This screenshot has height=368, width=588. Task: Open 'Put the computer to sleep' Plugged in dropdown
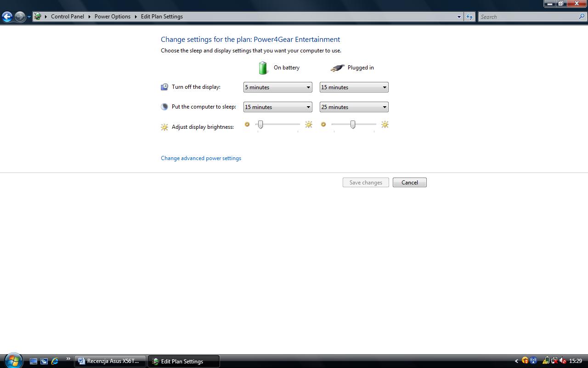[x=354, y=107]
